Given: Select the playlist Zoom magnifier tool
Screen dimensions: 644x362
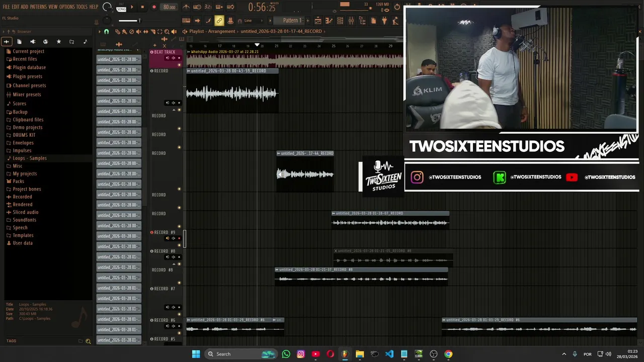Looking at the screenshot, I should (x=167, y=31).
